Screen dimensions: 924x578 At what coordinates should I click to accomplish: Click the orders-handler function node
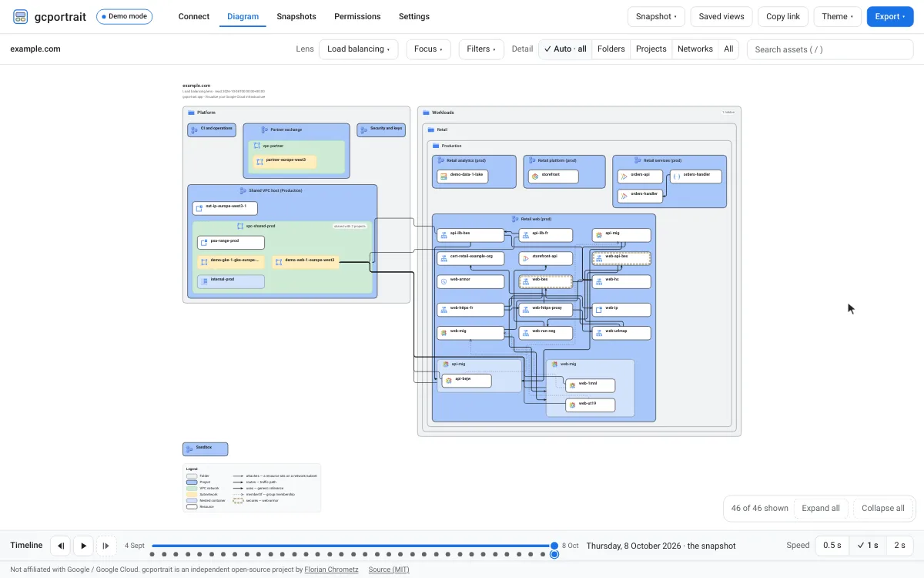(x=695, y=176)
